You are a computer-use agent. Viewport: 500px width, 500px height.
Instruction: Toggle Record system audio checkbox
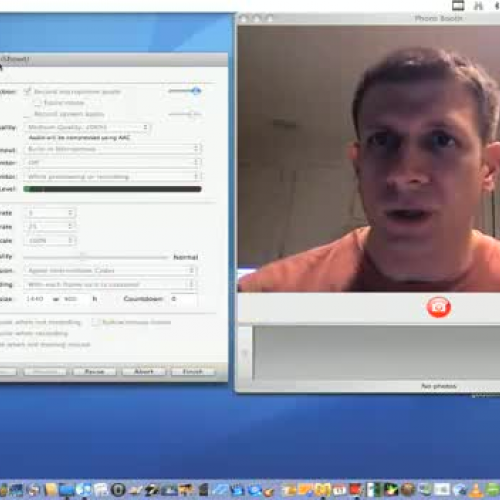[x=28, y=114]
